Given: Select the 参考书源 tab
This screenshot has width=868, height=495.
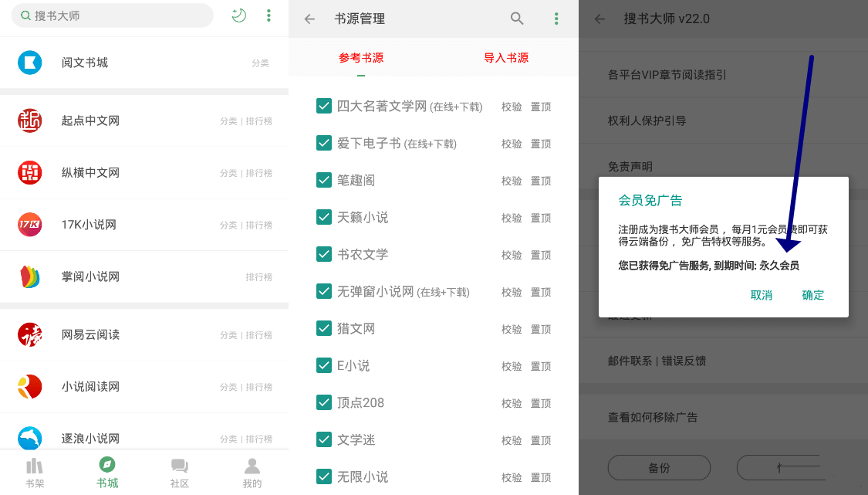Looking at the screenshot, I should tap(361, 57).
